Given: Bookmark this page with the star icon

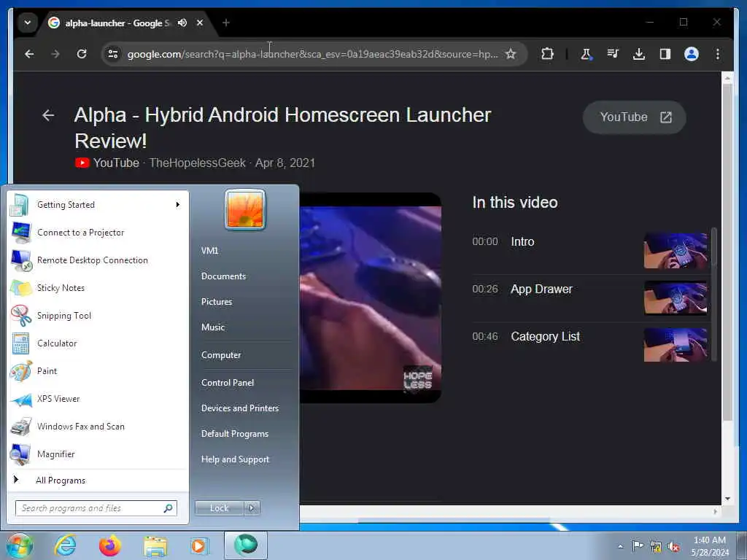Looking at the screenshot, I should click(511, 54).
